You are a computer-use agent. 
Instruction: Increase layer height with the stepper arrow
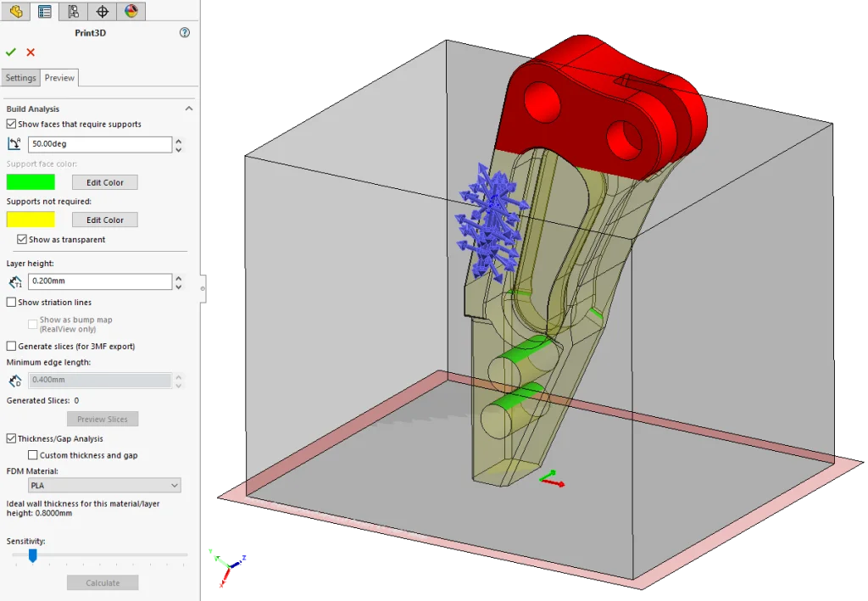(x=179, y=278)
